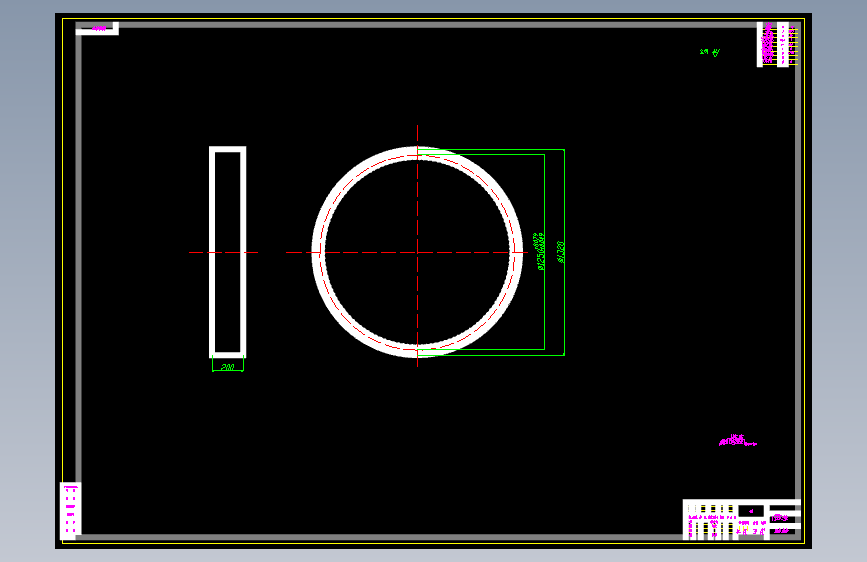Click the revision table at top right
This screenshot has width=867, height=562.
(777, 44)
